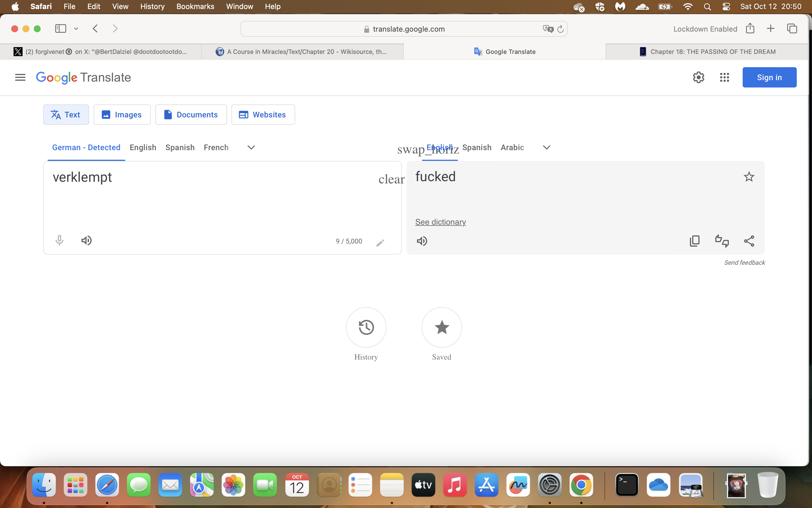Expand more source languages dropdown
This screenshot has height=508, width=812.
(251, 148)
